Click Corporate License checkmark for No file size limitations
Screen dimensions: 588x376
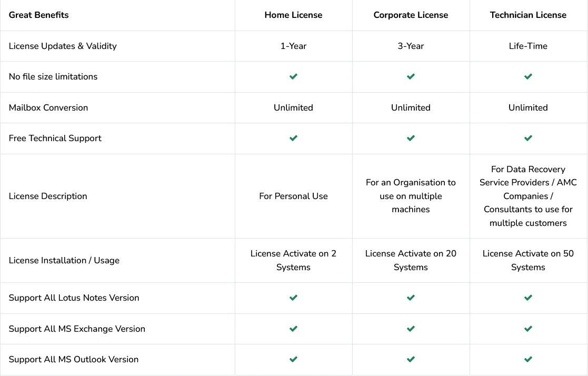point(411,77)
